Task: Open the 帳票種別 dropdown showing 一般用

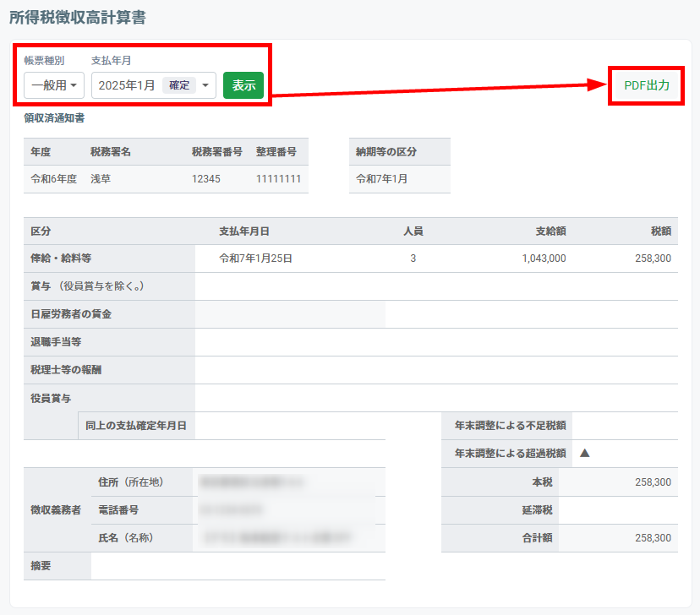Action: 54,85
